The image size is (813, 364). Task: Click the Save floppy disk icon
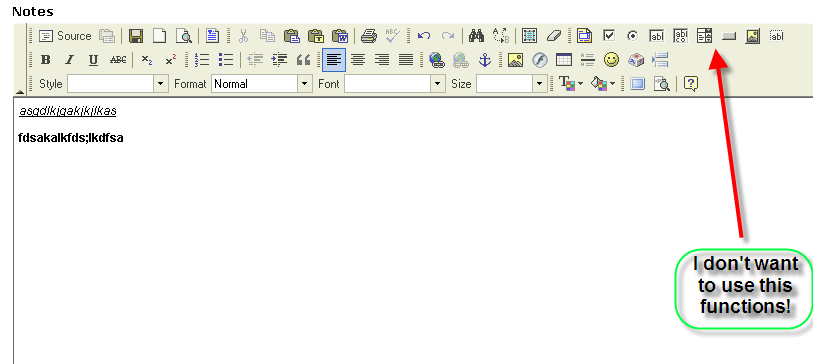(x=136, y=36)
